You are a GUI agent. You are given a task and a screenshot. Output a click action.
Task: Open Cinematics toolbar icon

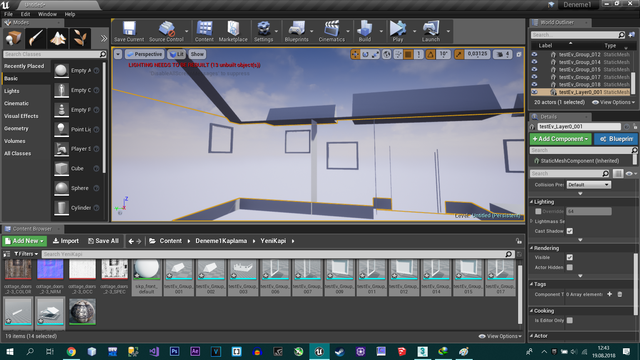331,31
